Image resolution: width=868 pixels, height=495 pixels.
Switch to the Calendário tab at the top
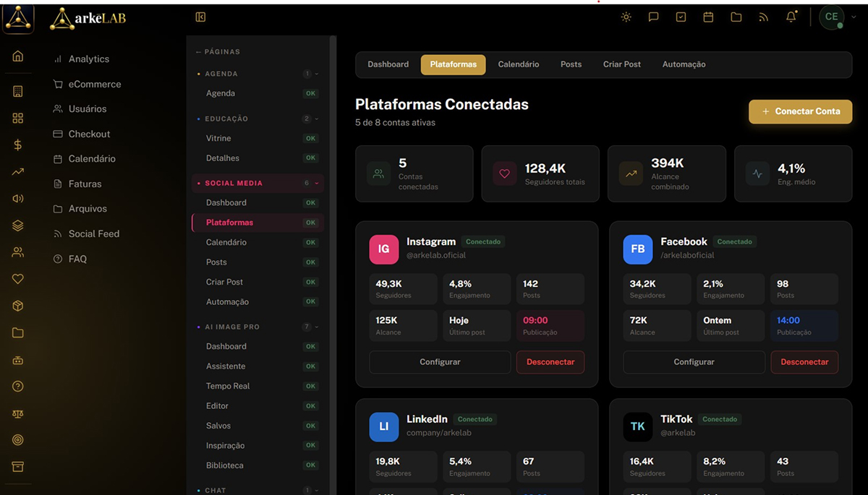519,64
